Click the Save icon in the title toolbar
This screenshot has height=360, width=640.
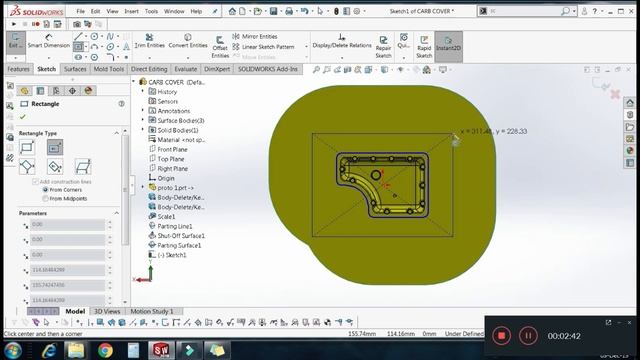coord(273,11)
